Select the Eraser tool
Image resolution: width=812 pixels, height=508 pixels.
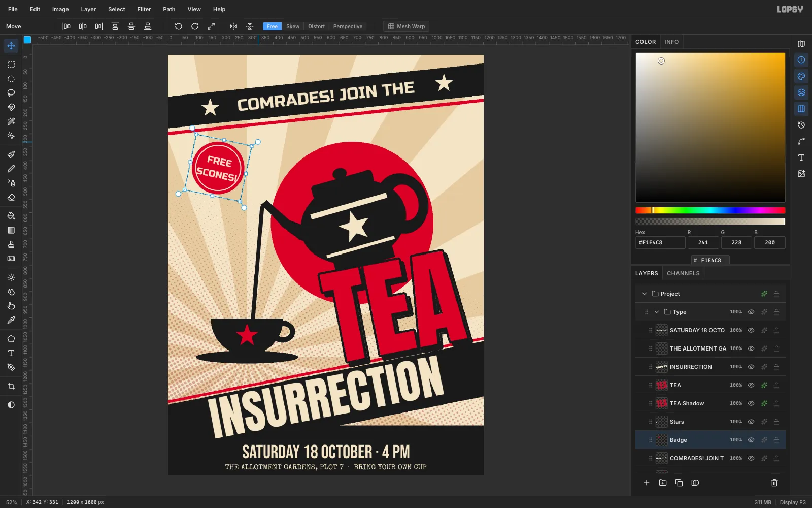[11, 197]
